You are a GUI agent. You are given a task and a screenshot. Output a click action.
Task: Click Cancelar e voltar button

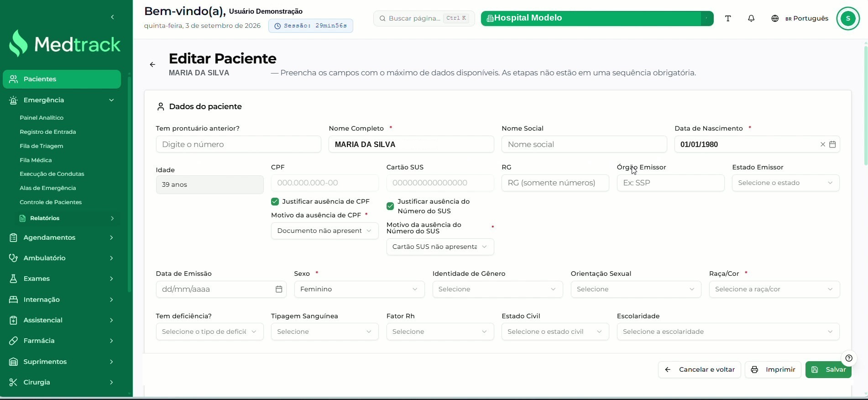click(x=699, y=369)
